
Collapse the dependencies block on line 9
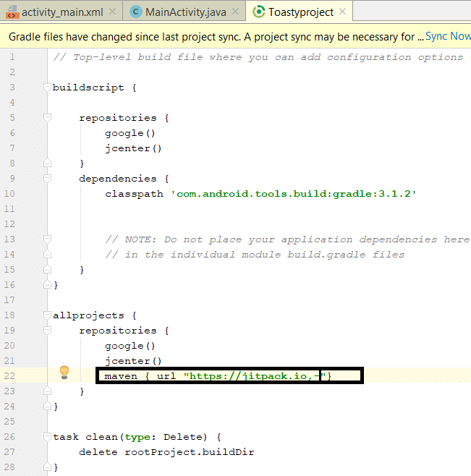click(47, 179)
